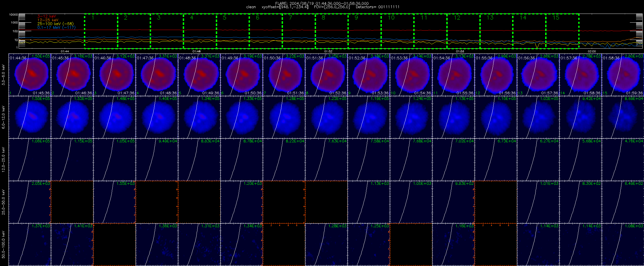The height and width of the screenshot is (266, 644).
Task: Click the FLARE: 2004/08/19 title line
Action: pos(322,3)
